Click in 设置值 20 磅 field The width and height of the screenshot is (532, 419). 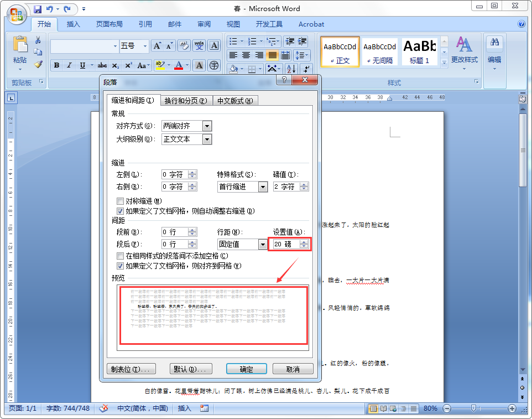pyautogui.click(x=286, y=244)
